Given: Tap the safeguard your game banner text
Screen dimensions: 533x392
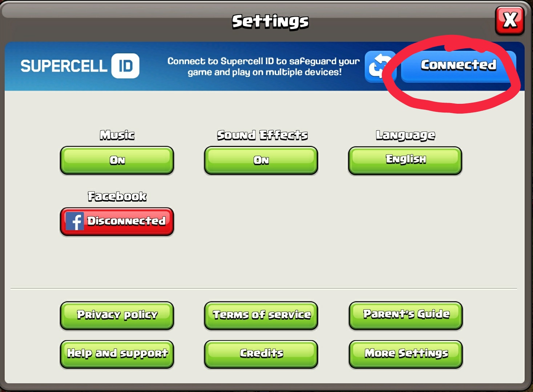Looking at the screenshot, I should (x=264, y=67).
